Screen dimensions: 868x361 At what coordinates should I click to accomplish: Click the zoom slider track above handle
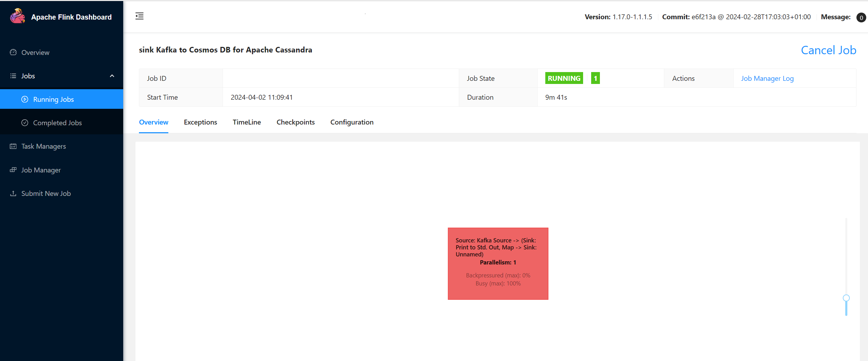tap(846, 256)
